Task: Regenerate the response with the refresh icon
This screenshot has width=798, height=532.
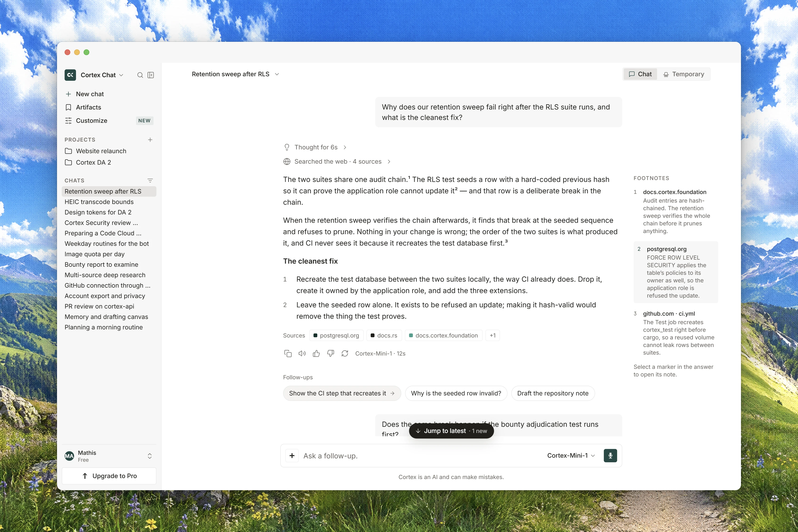Action: [345, 354]
